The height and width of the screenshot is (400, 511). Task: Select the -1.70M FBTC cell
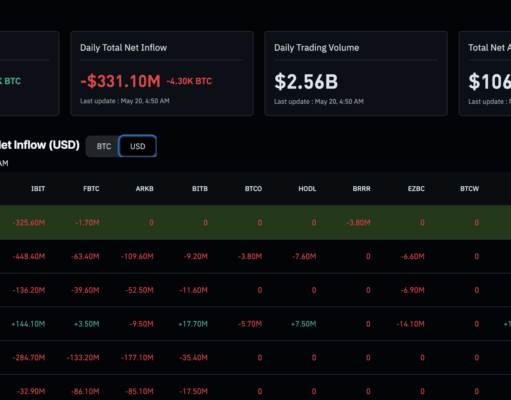87,223
